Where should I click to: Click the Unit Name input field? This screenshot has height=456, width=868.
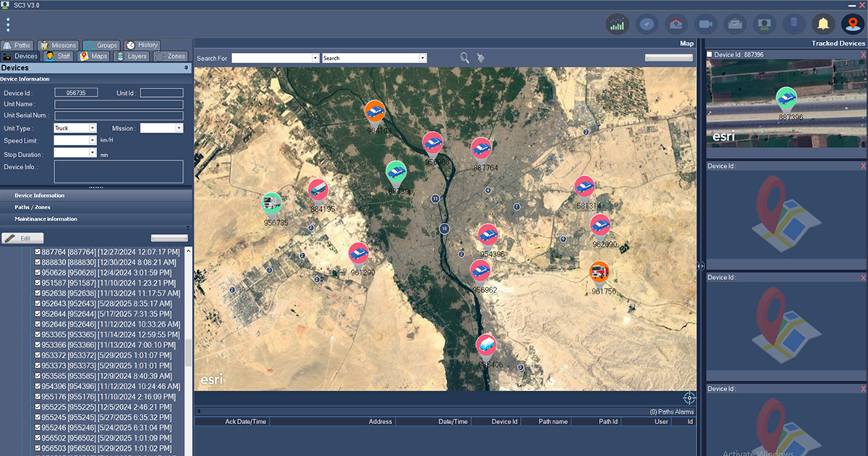click(119, 104)
